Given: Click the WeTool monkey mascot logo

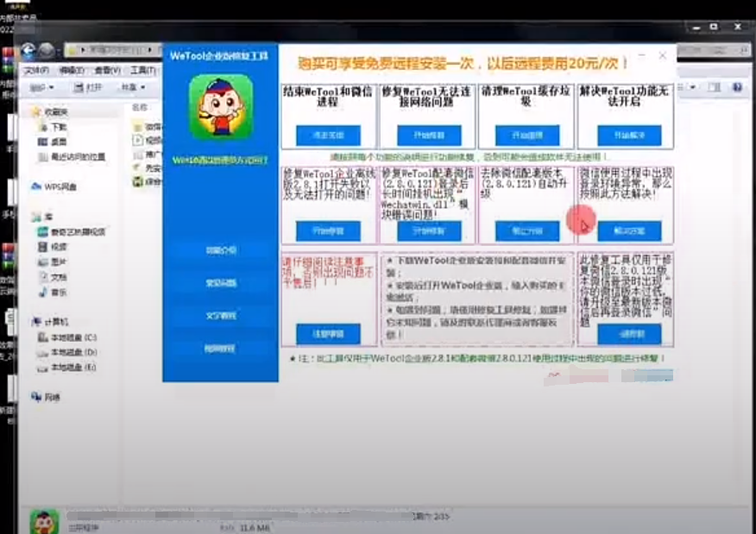Looking at the screenshot, I should [221, 107].
